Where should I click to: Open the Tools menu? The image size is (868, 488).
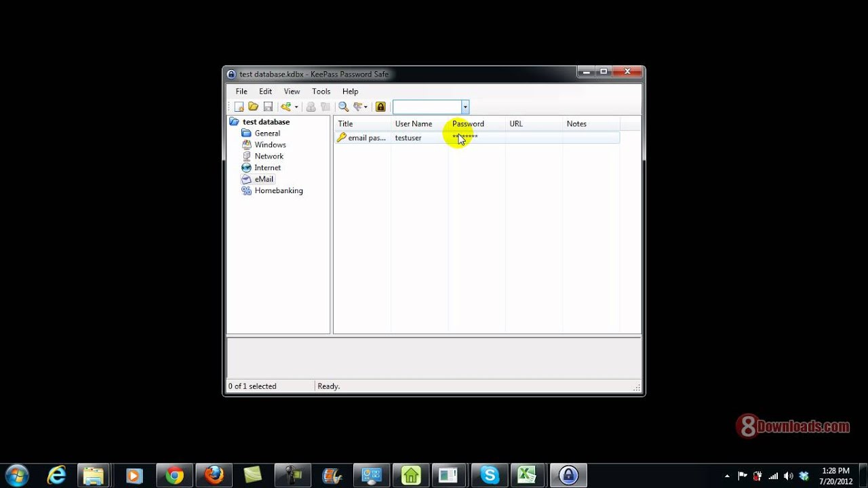point(321,91)
